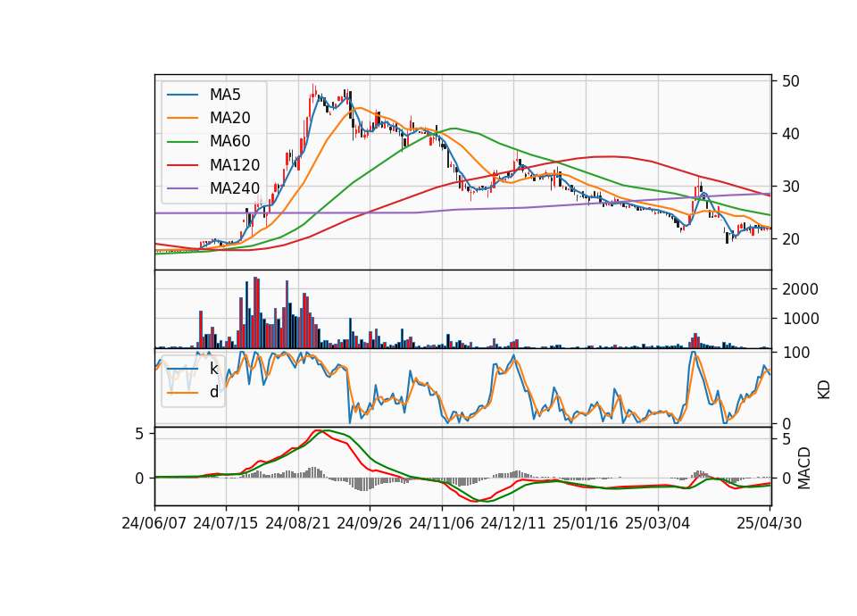The width and height of the screenshot is (857, 616).
Task: Click the MA5 legend label
Action: pyautogui.click(x=225, y=95)
